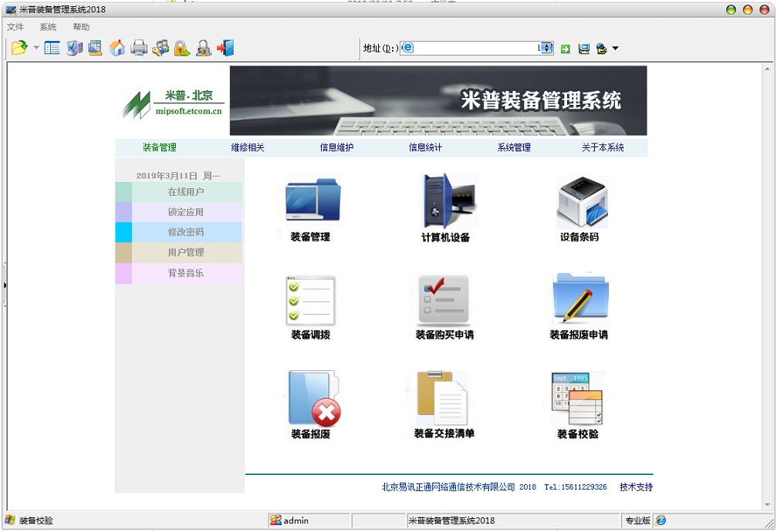Click the computer monitor icon near address bar
Viewport: 777px width, 532px height.
pos(584,49)
